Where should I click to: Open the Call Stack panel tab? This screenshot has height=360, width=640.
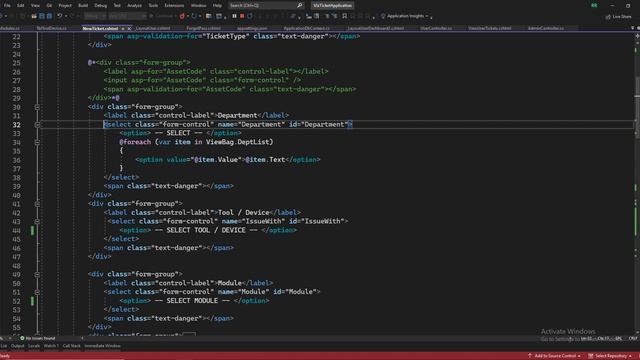(x=71, y=346)
